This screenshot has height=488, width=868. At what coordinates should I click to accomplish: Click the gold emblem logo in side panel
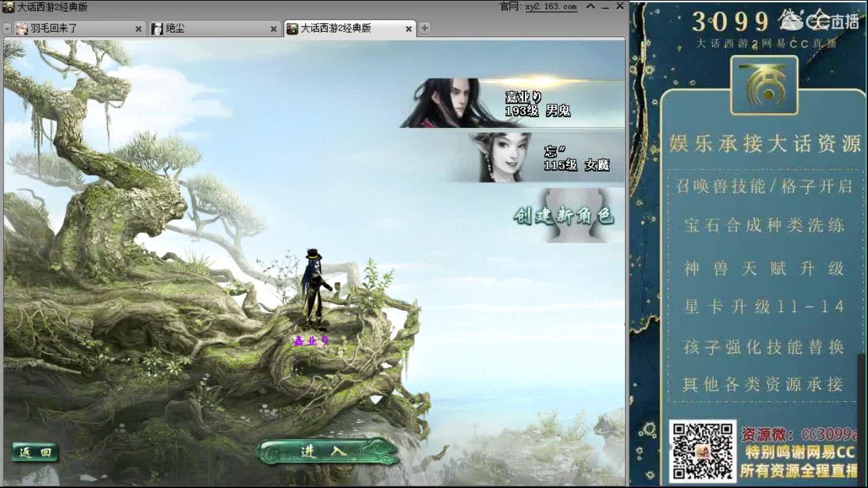(764, 85)
